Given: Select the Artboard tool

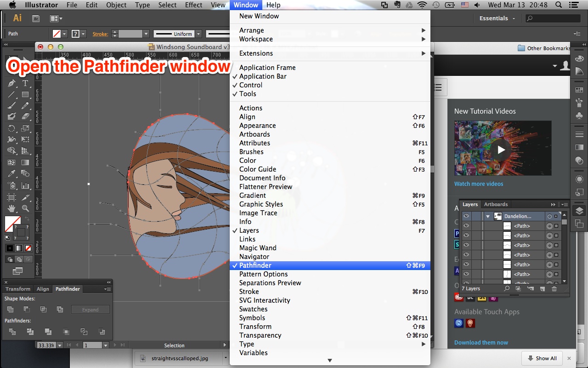Looking at the screenshot, I should coord(11,197).
